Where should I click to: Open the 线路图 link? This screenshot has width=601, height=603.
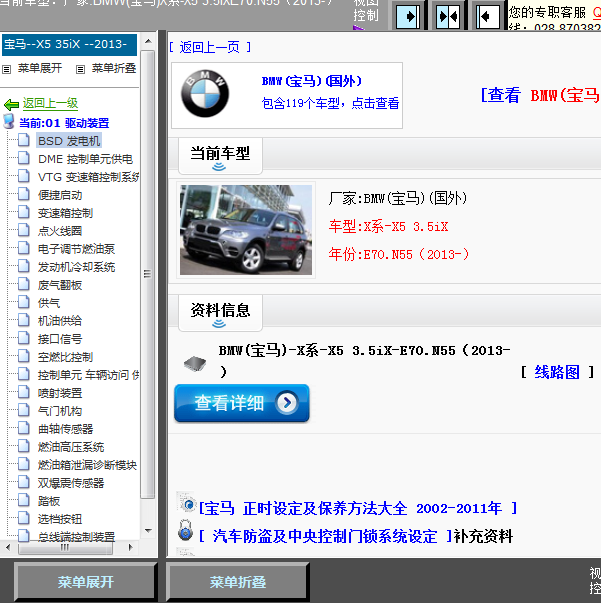click(557, 372)
